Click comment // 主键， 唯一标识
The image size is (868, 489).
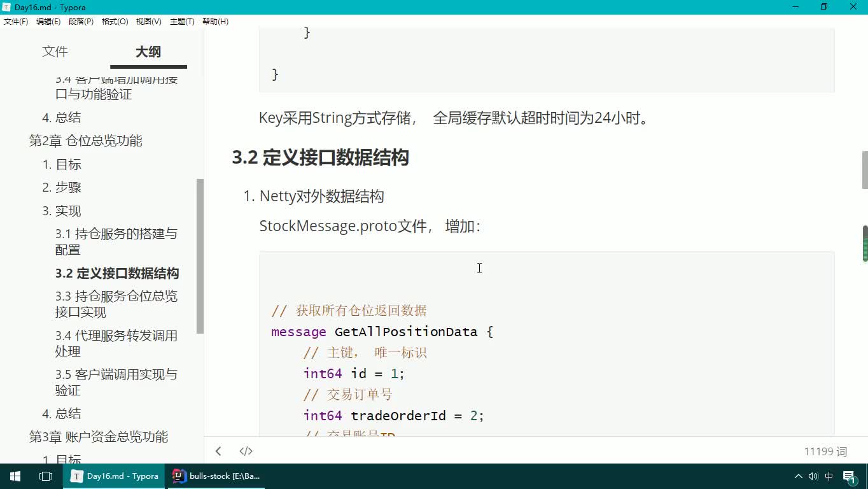click(365, 353)
